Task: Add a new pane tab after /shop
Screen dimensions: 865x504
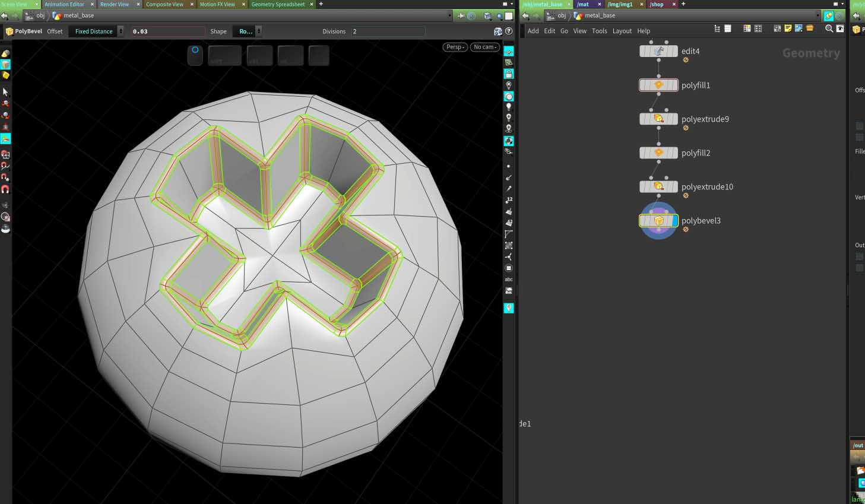Action: [x=683, y=4]
